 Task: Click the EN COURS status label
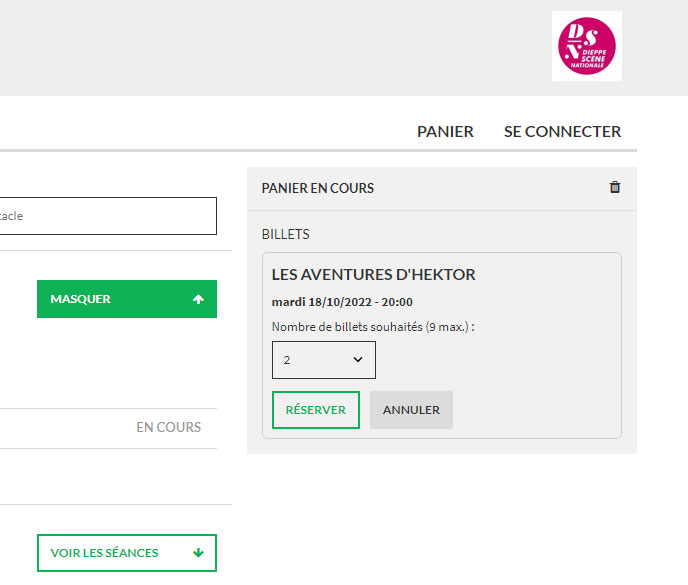[168, 427]
